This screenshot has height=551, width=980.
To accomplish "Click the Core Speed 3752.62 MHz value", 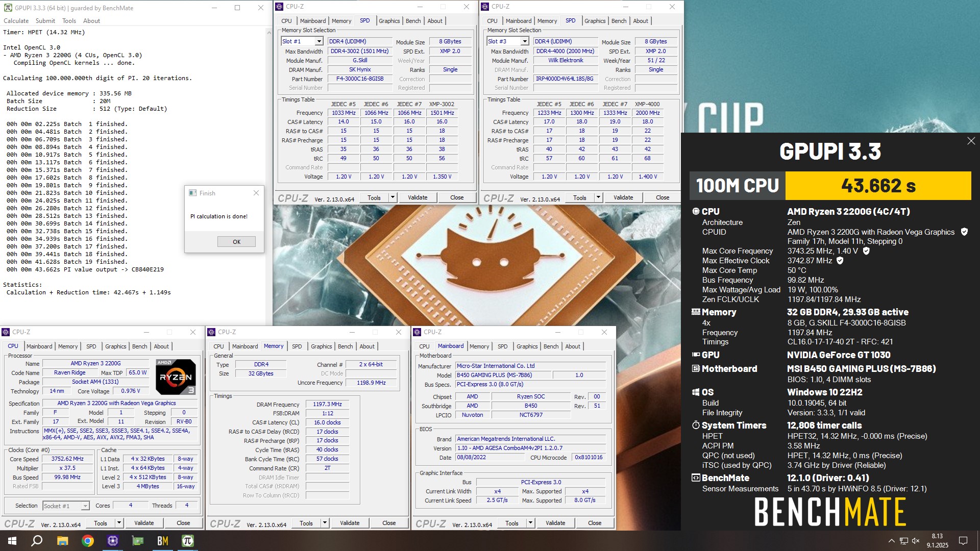I will pos(67,459).
